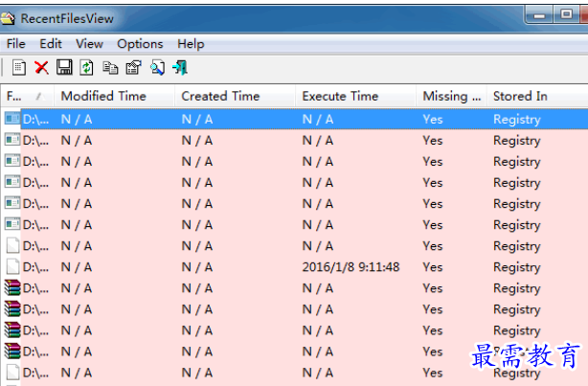Maximize the RecentFilesView window

click(566, 14)
